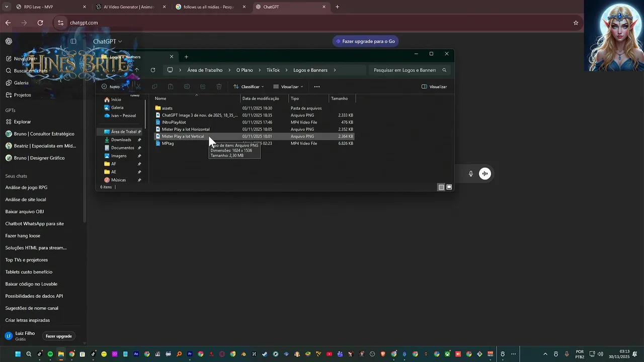
Task: Open the Visualizar view dropdown in toolbar
Action: (288, 86)
